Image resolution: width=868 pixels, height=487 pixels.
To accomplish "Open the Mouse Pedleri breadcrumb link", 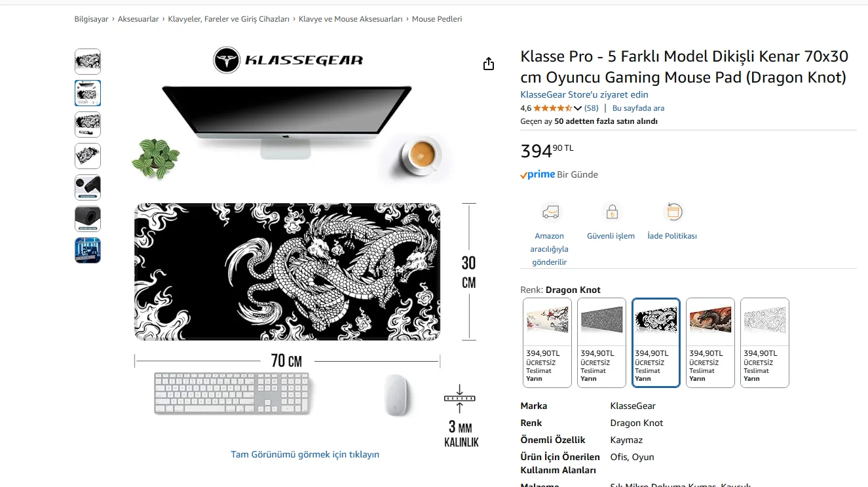I will (x=437, y=19).
